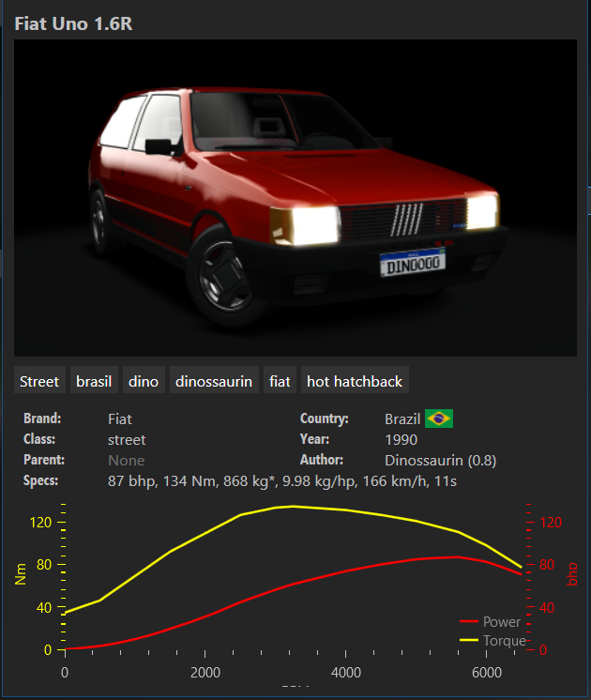Click the dinossaurin tag
Viewport: 591px width, 700px height.
pyautogui.click(x=214, y=381)
